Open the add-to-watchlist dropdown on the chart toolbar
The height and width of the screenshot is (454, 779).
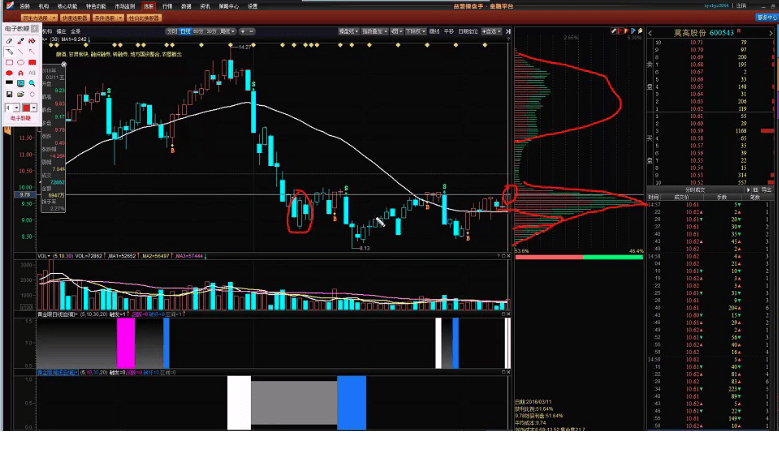pyautogui.click(x=491, y=31)
